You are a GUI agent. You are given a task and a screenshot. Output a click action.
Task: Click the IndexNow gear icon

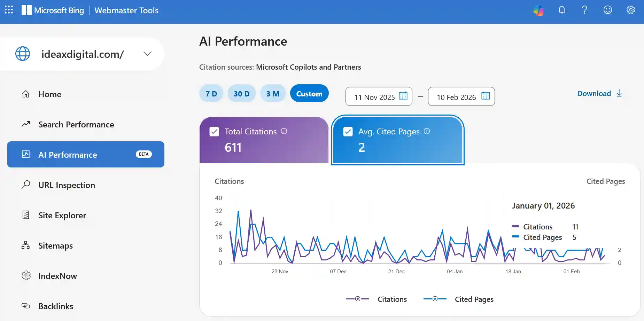[x=26, y=275]
